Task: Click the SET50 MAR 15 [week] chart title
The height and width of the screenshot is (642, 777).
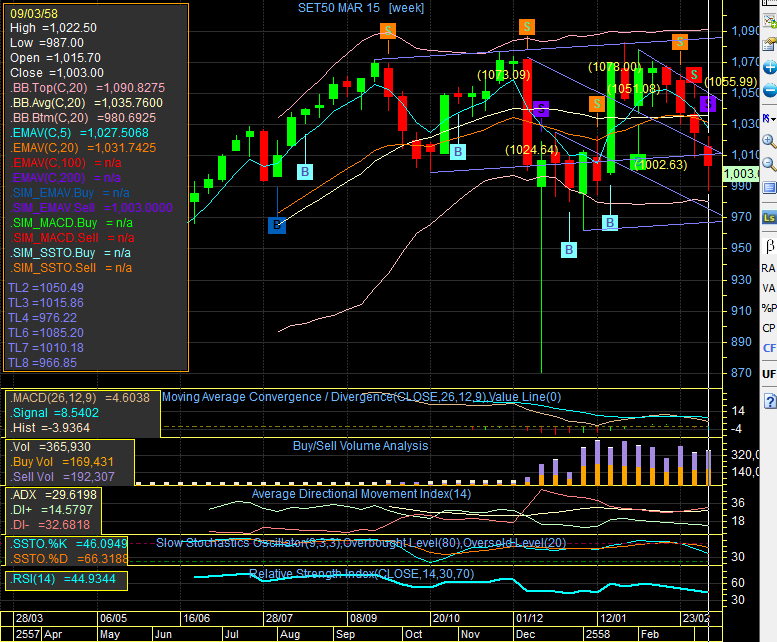Action: [361, 8]
